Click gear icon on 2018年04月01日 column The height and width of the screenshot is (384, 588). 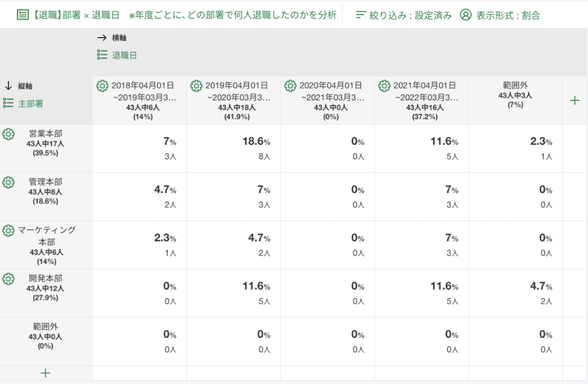click(x=102, y=86)
